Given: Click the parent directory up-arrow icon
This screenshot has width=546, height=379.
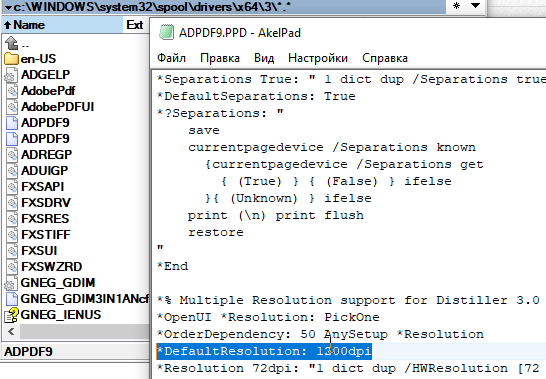Looking at the screenshot, I should 11,43.
